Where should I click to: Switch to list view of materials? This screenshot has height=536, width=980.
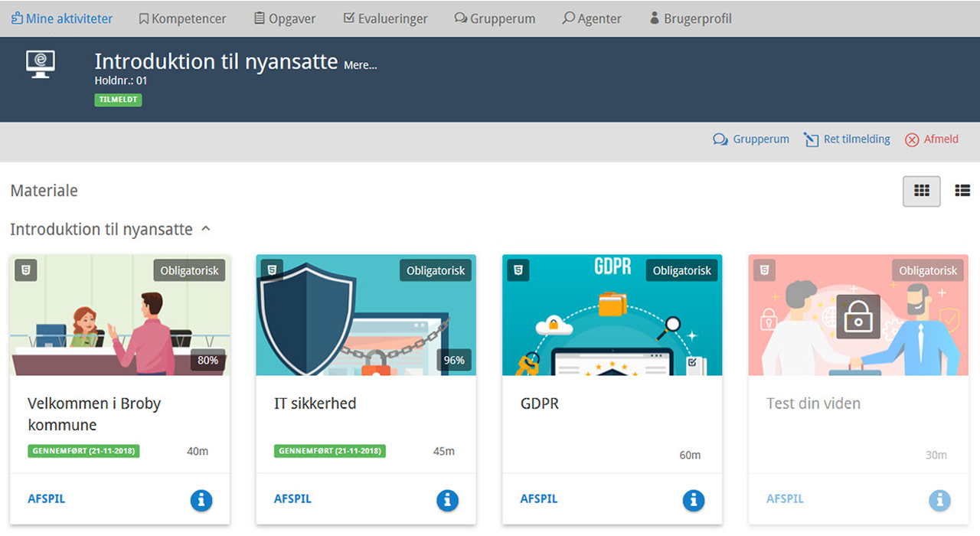tap(962, 191)
